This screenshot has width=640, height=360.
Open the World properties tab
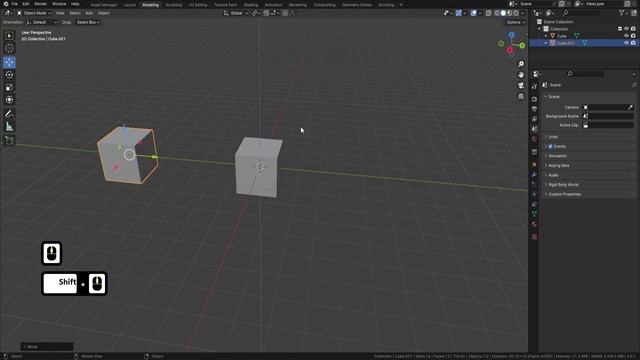click(x=534, y=139)
